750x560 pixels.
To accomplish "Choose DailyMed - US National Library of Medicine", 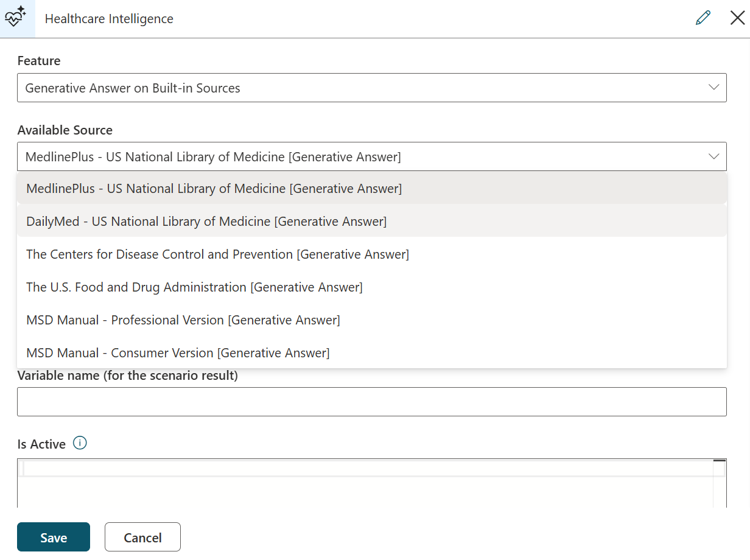I will pyautogui.click(x=205, y=222).
